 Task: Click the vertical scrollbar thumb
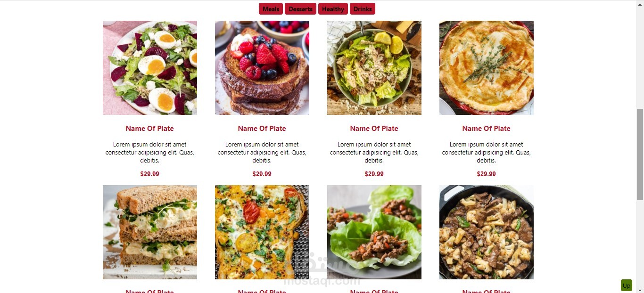(640, 155)
